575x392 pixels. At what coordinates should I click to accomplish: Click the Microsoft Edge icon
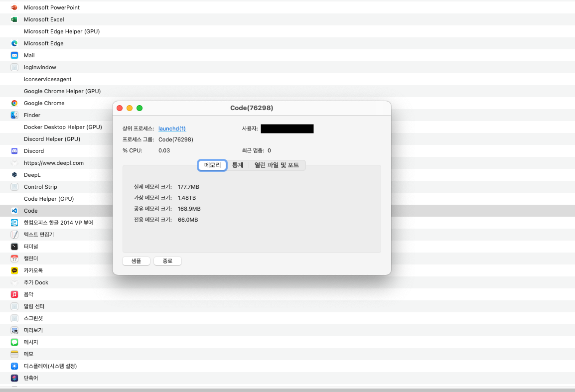tap(14, 43)
